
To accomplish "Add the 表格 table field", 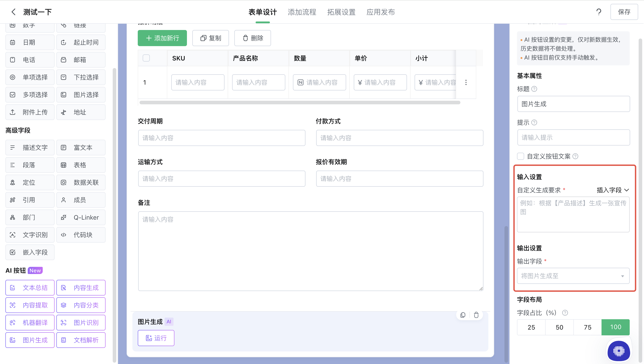I will [x=81, y=165].
